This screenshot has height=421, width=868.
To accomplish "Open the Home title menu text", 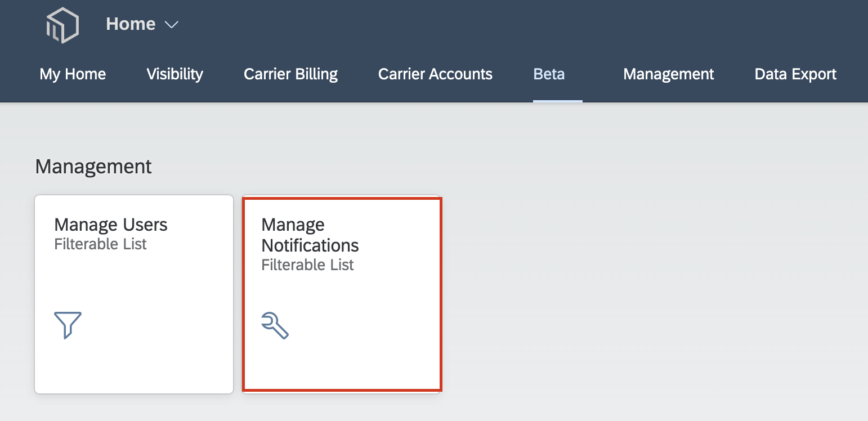I will [131, 24].
